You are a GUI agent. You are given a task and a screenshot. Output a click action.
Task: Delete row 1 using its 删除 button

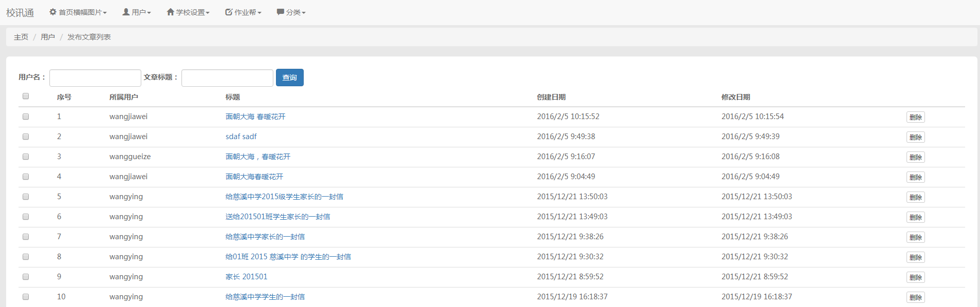[915, 117]
